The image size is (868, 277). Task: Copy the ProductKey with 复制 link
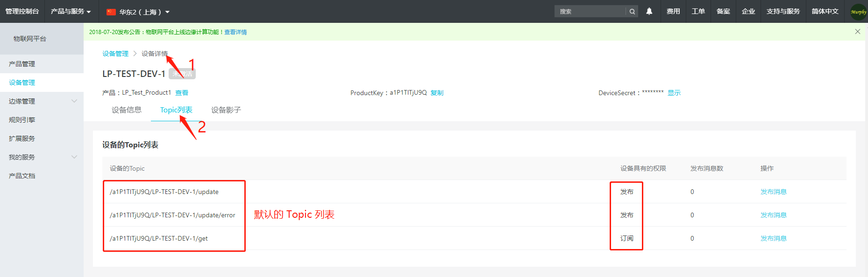click(x=437, y=93)
